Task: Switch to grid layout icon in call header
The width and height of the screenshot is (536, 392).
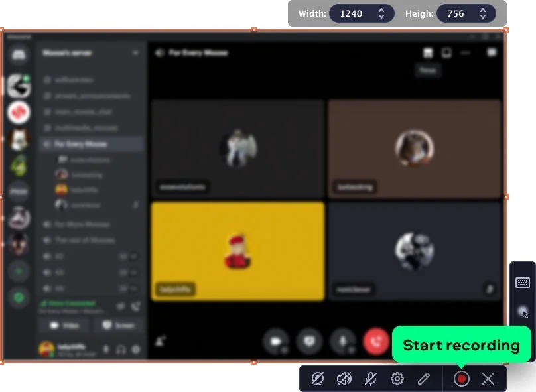Action: click(x=428, y=52)
